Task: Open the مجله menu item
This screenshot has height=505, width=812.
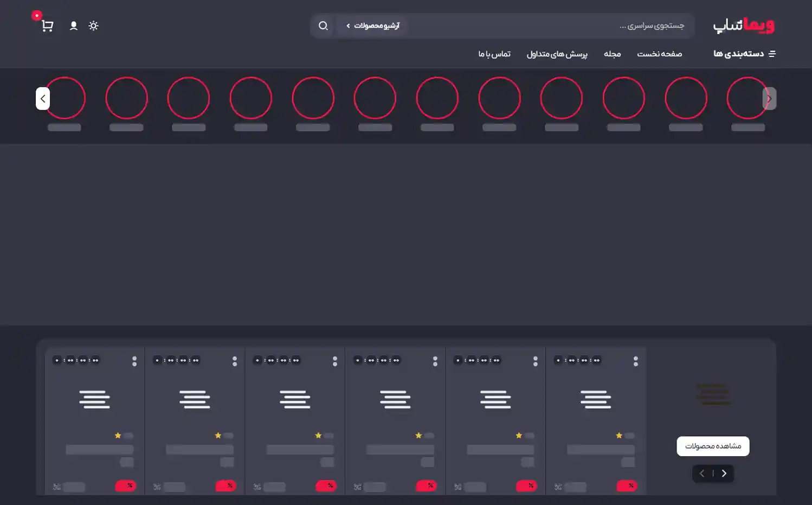Action: 612,54
